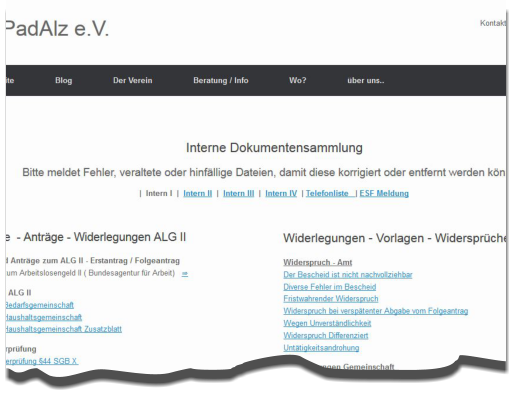The width and height of the screenshot is (513, 395).
Task: Go to über uns.. page
Action: coord(366,80)
